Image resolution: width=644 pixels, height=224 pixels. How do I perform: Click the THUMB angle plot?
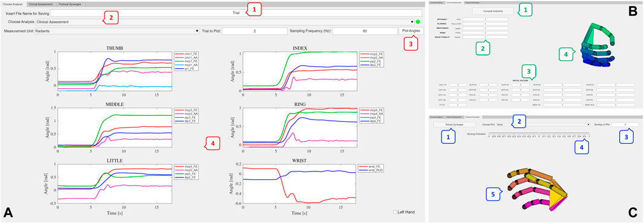point(114,71)
